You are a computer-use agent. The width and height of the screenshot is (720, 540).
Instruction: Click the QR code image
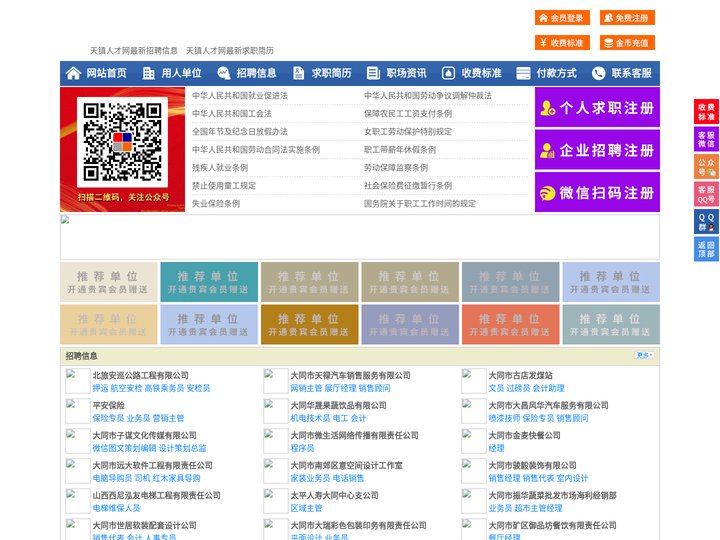coord(122,142)
